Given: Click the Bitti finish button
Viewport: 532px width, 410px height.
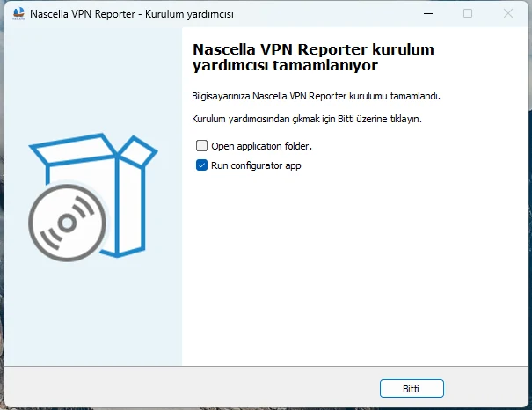Looking at the screenshot, I should [x=412, y=388].
